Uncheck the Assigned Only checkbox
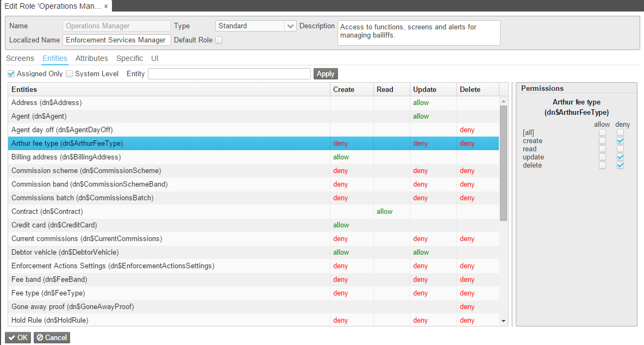This screenshot has width=644, height=345. (11, 74)
